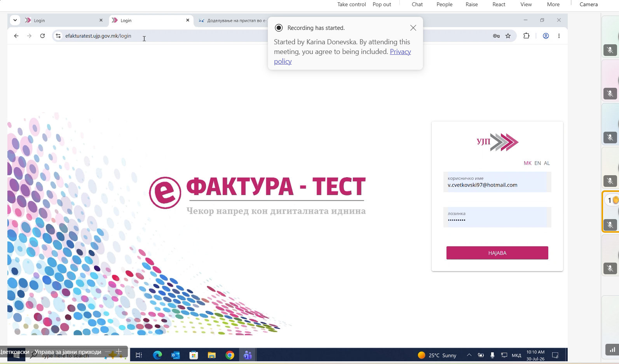Show the People list

pos(444,4)
